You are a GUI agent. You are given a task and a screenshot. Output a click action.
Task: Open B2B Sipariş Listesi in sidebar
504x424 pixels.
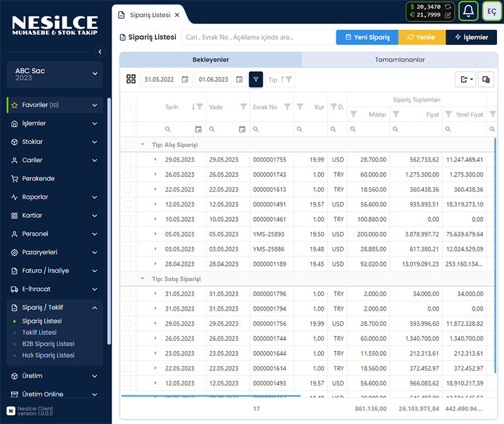49,344
